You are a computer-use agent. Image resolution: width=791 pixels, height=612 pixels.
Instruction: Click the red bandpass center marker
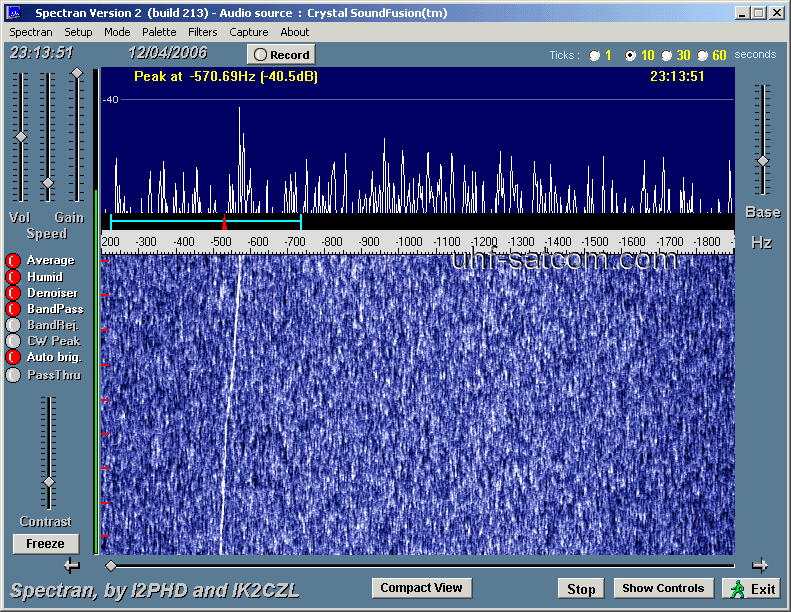coord(224,222)
